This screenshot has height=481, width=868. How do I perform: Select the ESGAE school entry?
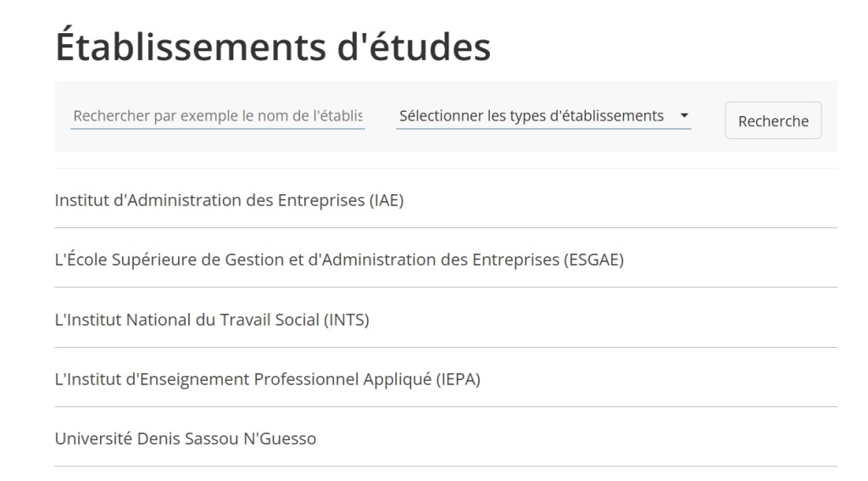(x=339, y=260)
